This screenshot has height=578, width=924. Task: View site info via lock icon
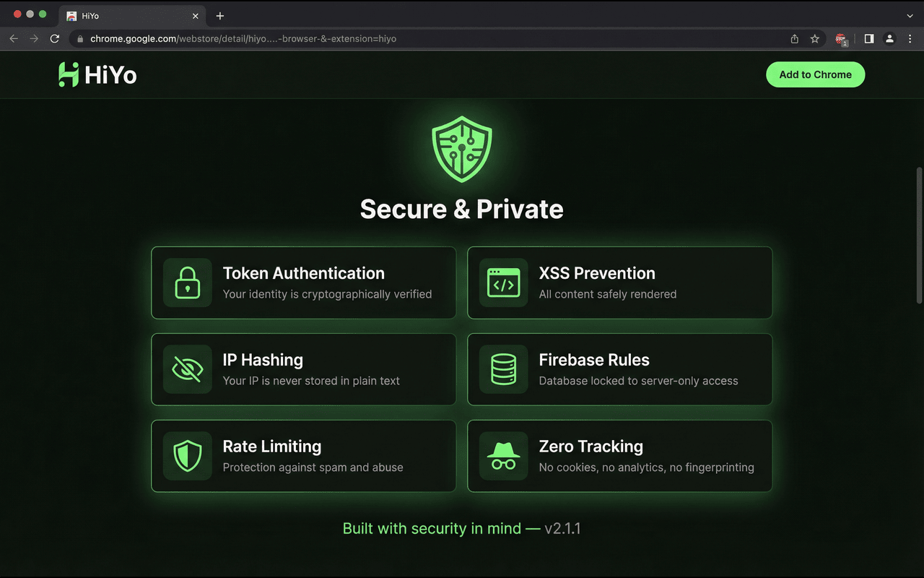[80, 39]
